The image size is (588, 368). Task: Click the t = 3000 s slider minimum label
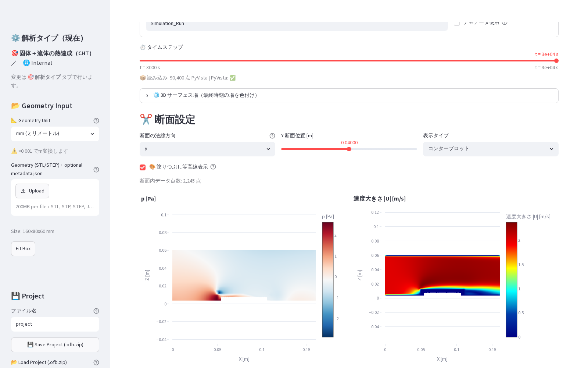pos(150,68)
